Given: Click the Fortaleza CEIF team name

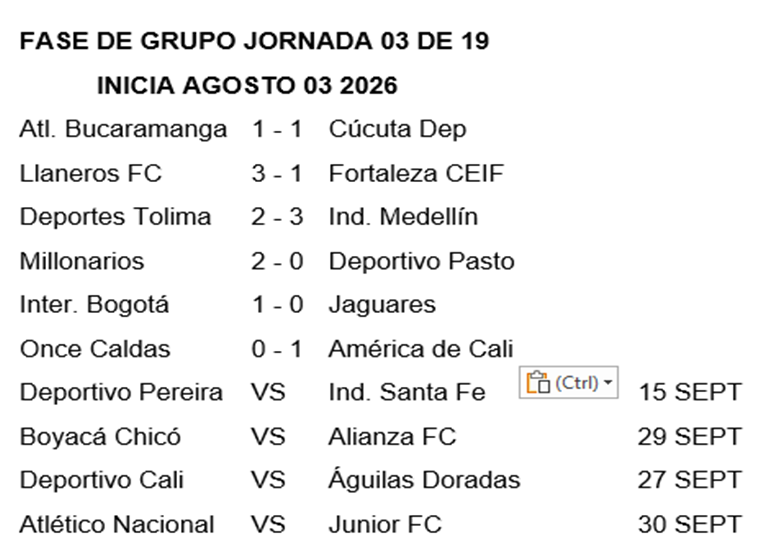Looking at the screenshot, I should coord(416,173).
